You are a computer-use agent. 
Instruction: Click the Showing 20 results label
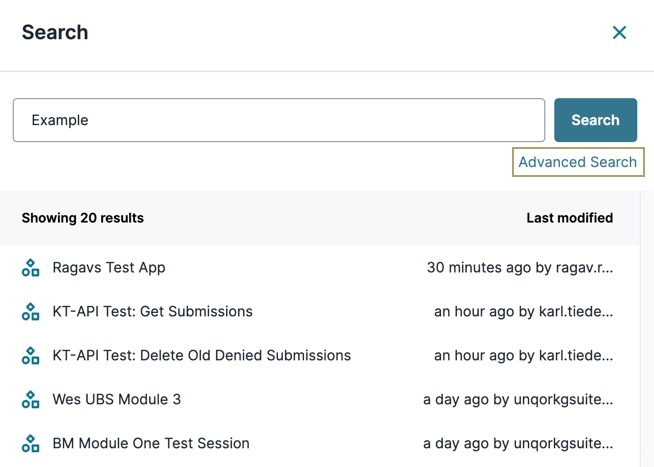(83, 218)
